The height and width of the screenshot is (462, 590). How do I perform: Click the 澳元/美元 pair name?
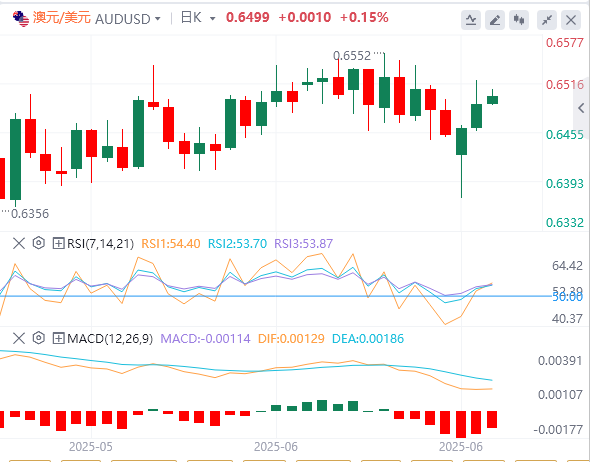point(62,18)
